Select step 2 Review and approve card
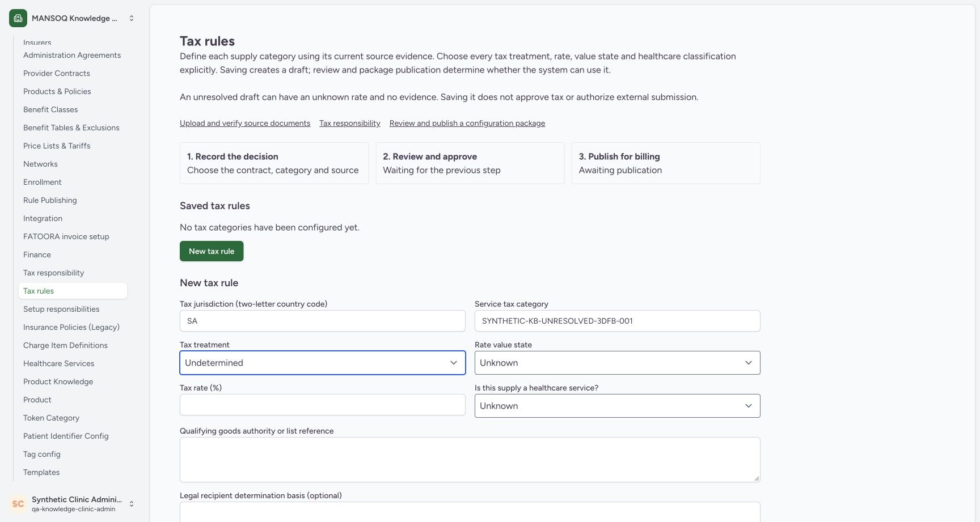This screenshot has height=522, width=980. (x=470, y=163)
